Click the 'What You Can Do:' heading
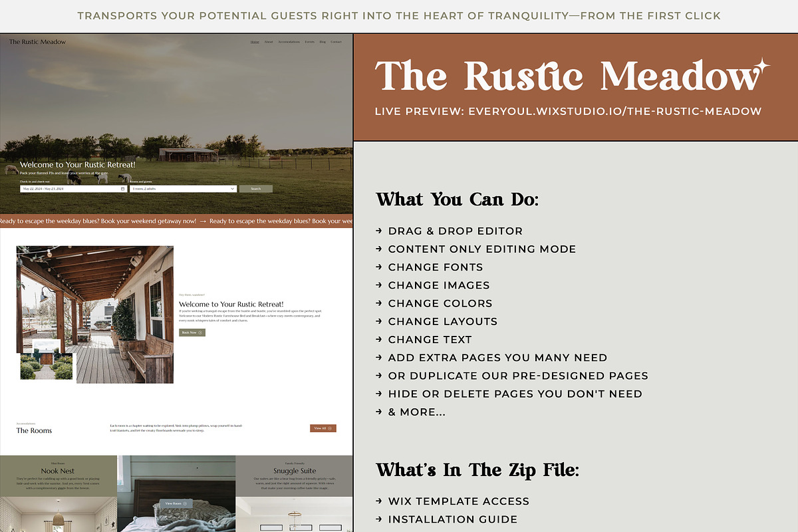798x532 pixels. click(458, 199)
